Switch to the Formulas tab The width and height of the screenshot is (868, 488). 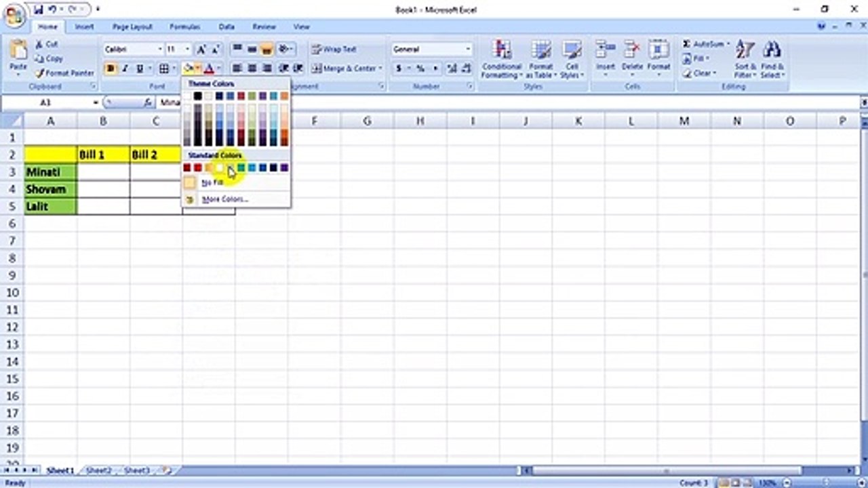coord(184,26)
